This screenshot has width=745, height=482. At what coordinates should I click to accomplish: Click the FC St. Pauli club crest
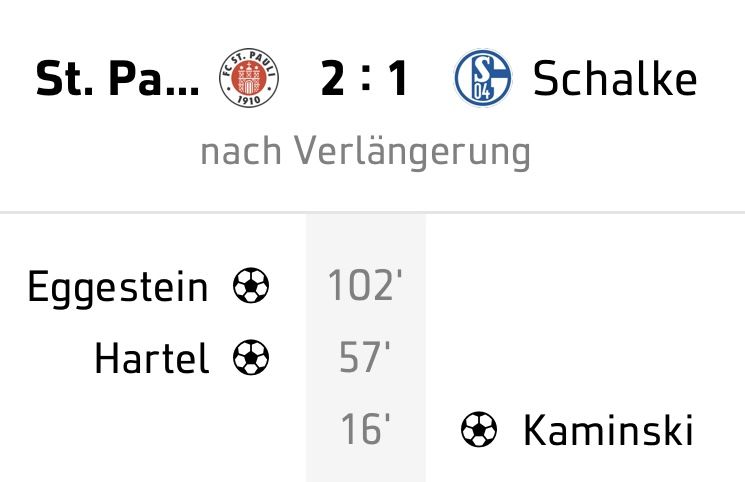(248, 79)
